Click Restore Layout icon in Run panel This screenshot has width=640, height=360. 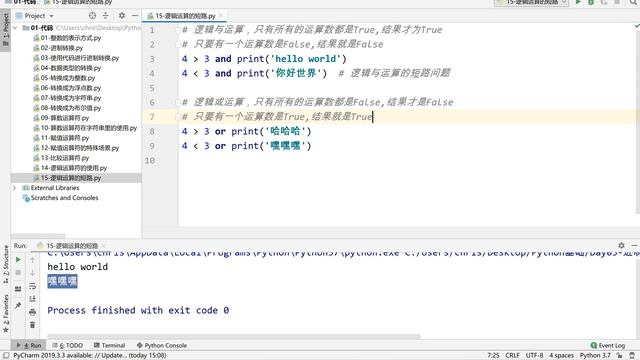pyautogui.click(x=18, y=289)
